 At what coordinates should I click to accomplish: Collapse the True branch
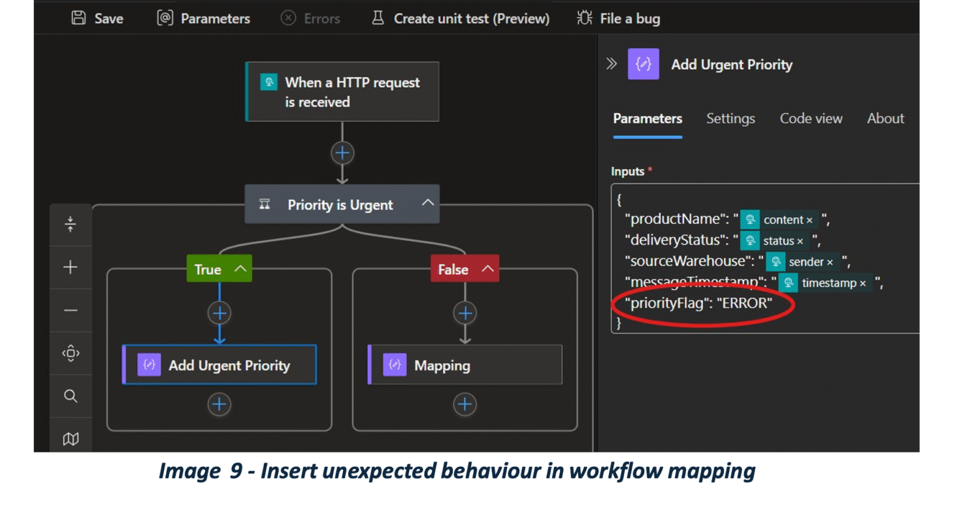(240, 269)
